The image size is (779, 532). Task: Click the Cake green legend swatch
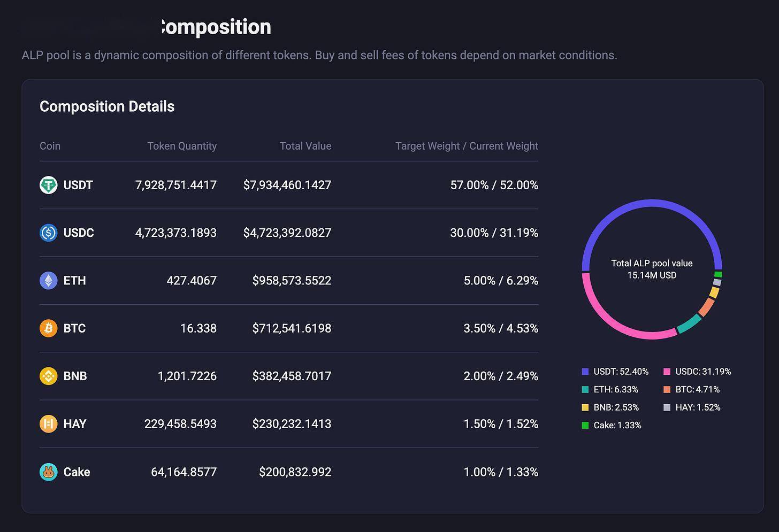click(x=585, y=425)
